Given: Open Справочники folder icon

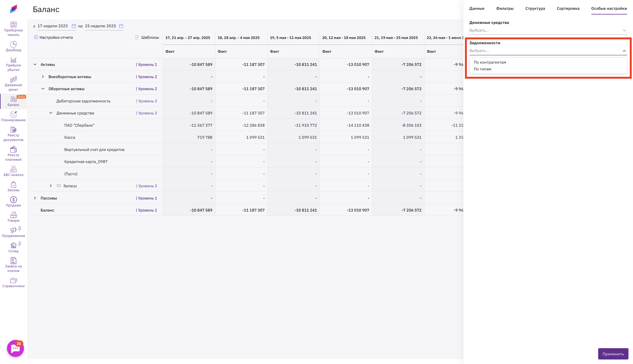Looking at the screenshot, I should pyautogui.click(x=14, y=280).
